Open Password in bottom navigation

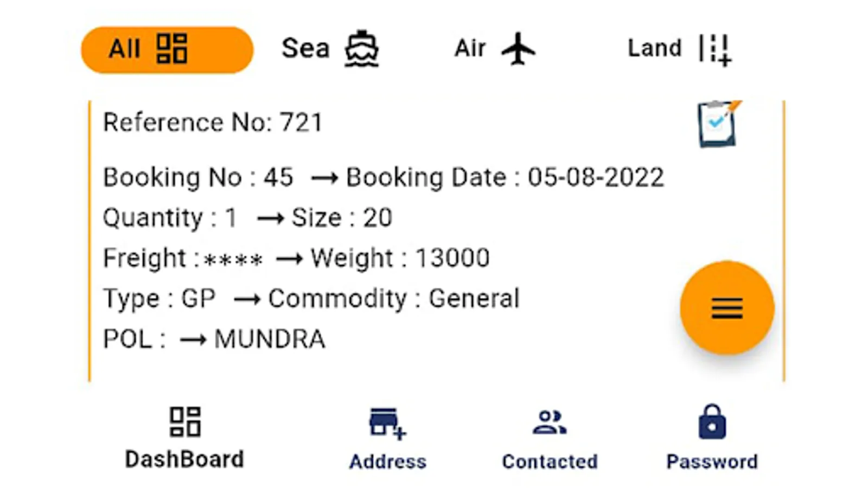pyautogui.click(x=712, y=461)
